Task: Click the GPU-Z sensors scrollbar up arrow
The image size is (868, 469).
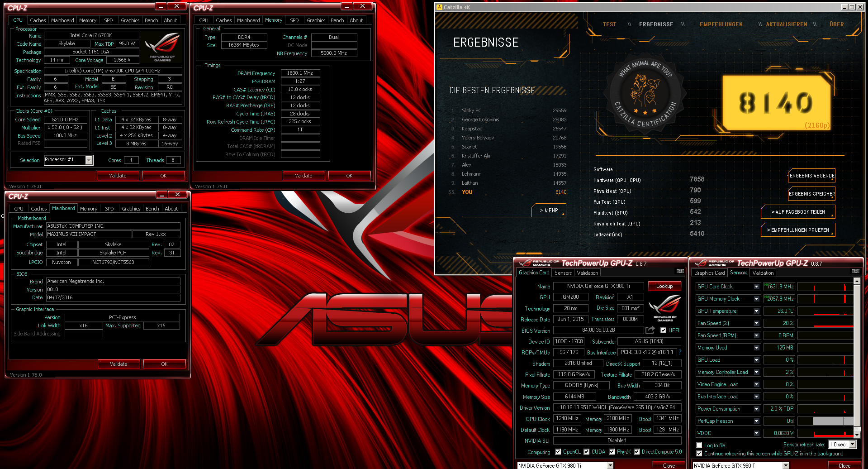Action: tap(857, 281)
